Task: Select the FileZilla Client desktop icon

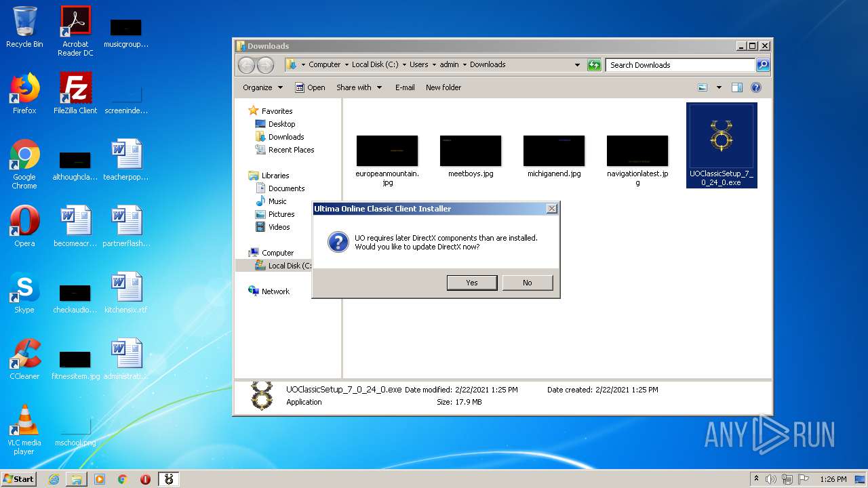Action: [75, 94]
